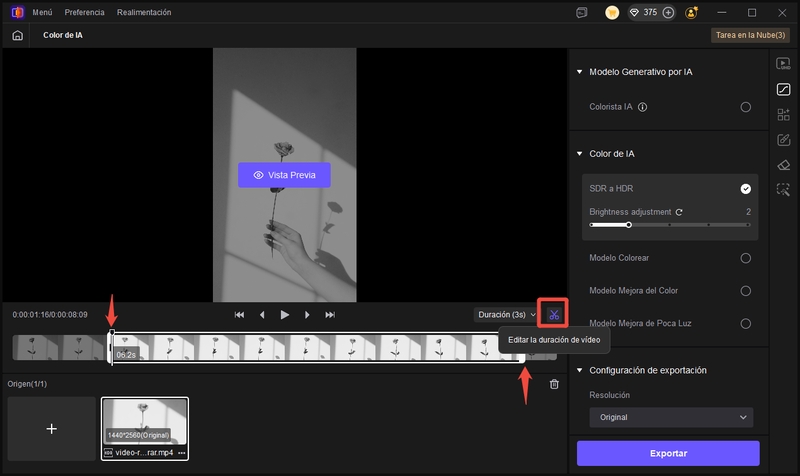Click the timeline playhead handle
Screen dimensions: 800x476
(112, 334)
